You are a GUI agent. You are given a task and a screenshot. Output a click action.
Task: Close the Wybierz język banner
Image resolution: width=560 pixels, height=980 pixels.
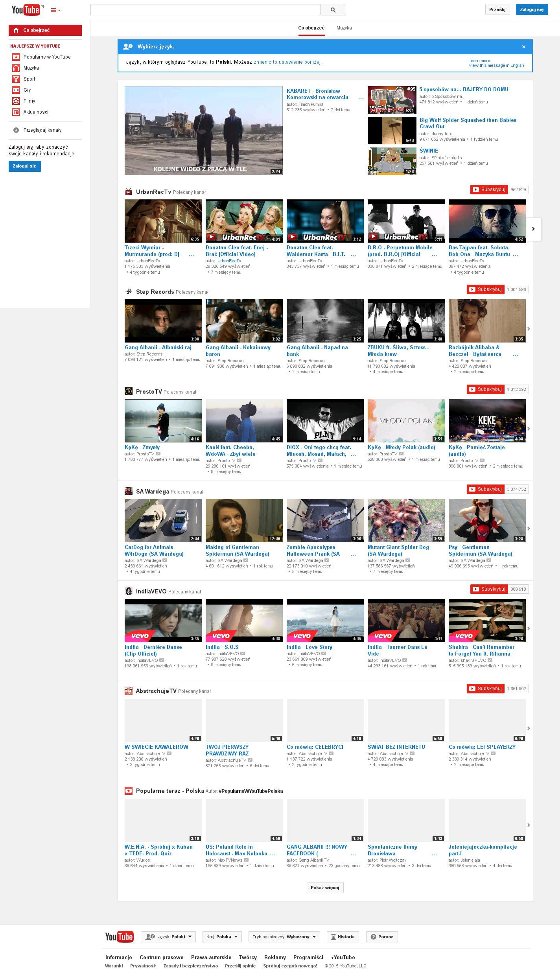pyautogui.click(x=524, y=47)
